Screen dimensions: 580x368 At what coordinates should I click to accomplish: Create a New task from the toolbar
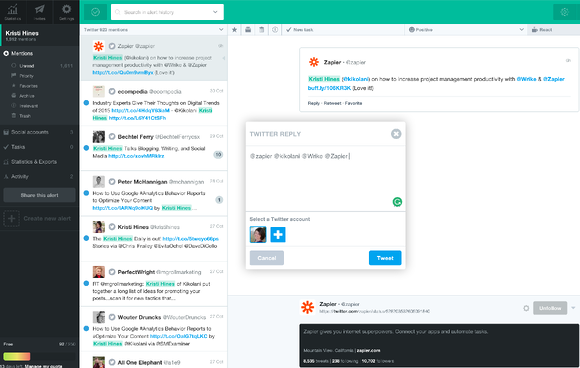click(x=299, y=30)
